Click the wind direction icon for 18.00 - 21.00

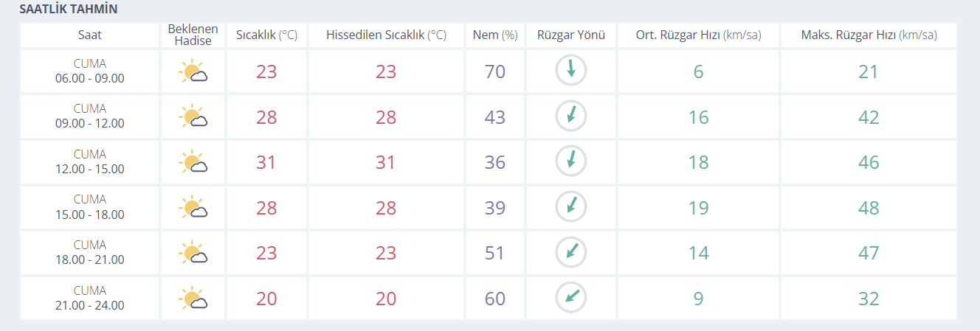point(570,253)
